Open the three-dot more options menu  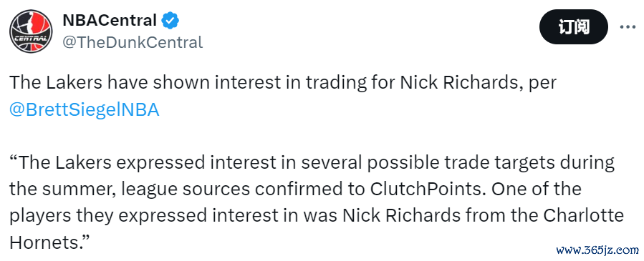coord(627,26)
